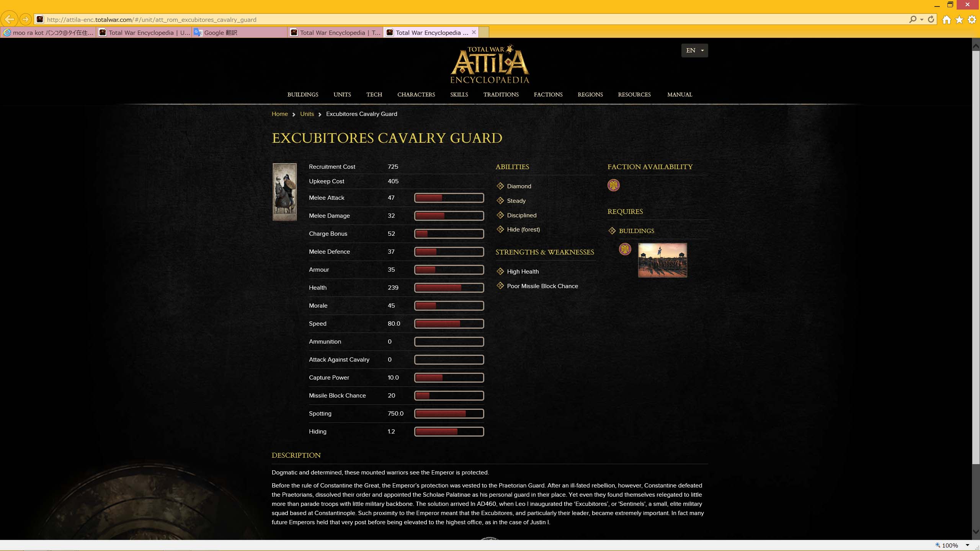Screen dimensions: 980x551
Task: Click the Spotting stat bar
Action: point(449,414)
